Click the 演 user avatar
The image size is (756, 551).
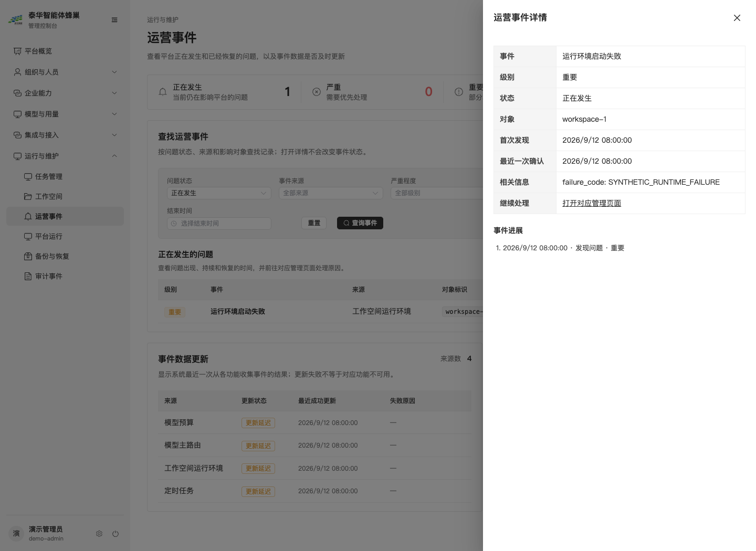click(x=16, y=534)
